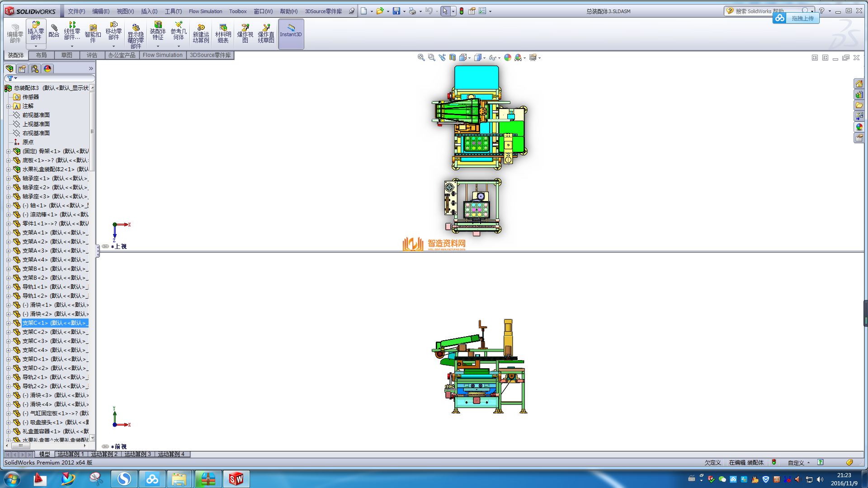Screen dimensions: 868x488
Task: Open the 工具(T) menu
Action: (x=173, y=11)
